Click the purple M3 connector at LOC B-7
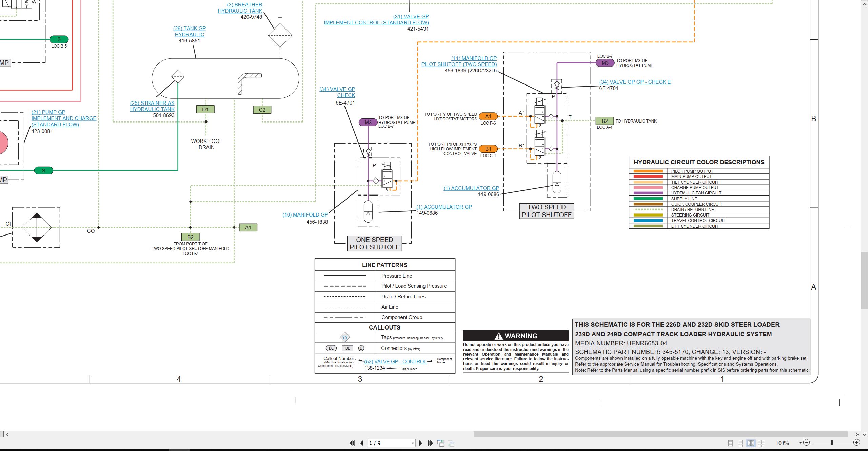The width and height of the screenshot is (868, 451). 605,63
